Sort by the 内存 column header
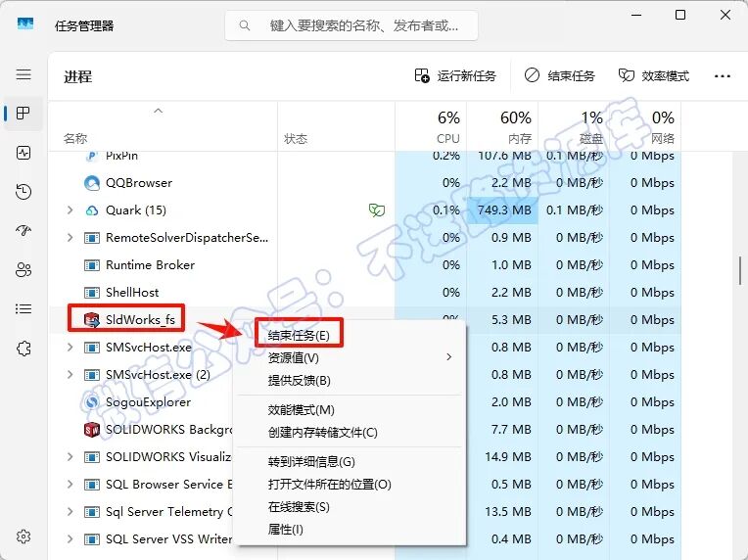748x560 pixels. pyautogui.click(x=502, y=126)
